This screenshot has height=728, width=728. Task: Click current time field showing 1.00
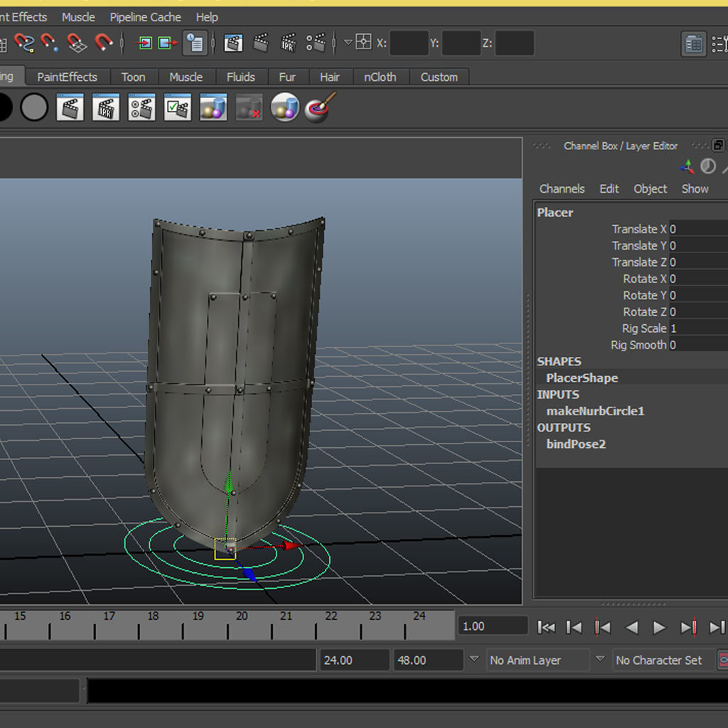click(493, 626)
